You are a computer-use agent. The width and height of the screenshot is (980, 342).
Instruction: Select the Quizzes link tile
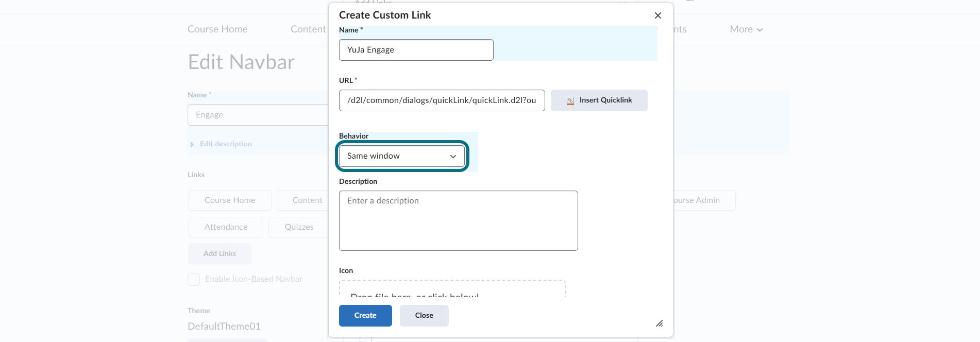tap(298, 227)
